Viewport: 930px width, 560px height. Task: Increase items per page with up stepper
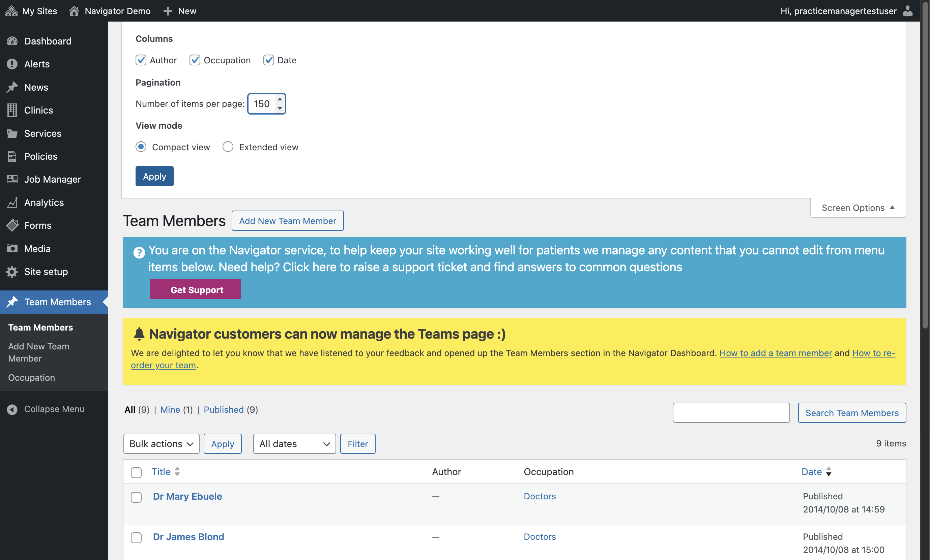[280, 99]
